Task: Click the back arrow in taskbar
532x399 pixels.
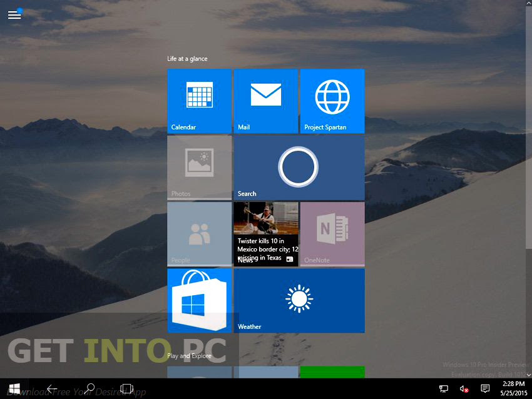Action: [52, 388]
